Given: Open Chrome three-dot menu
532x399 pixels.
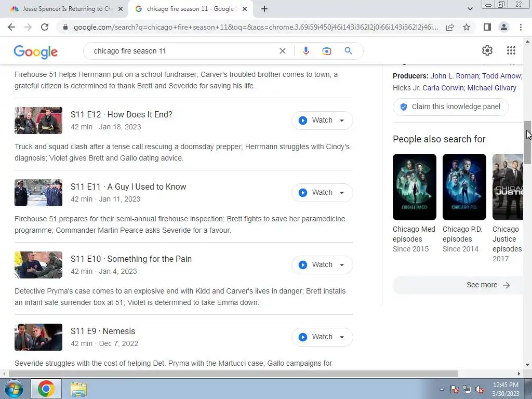Looking at the screenshot, I should tap(521, 27).
